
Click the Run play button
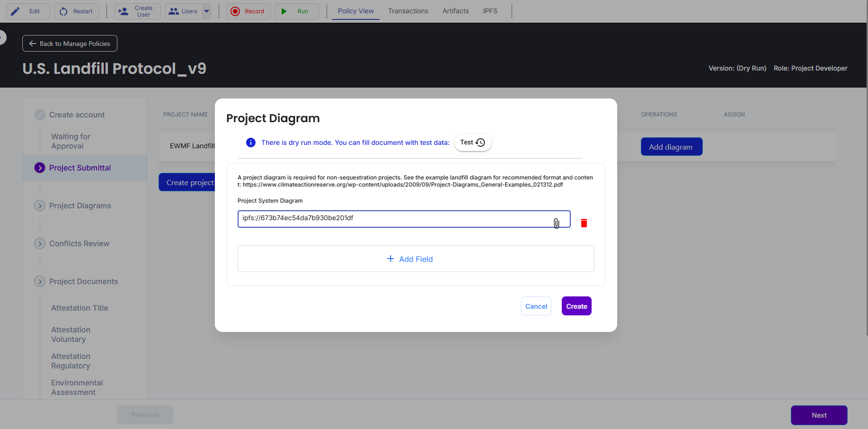click(296, 11)
